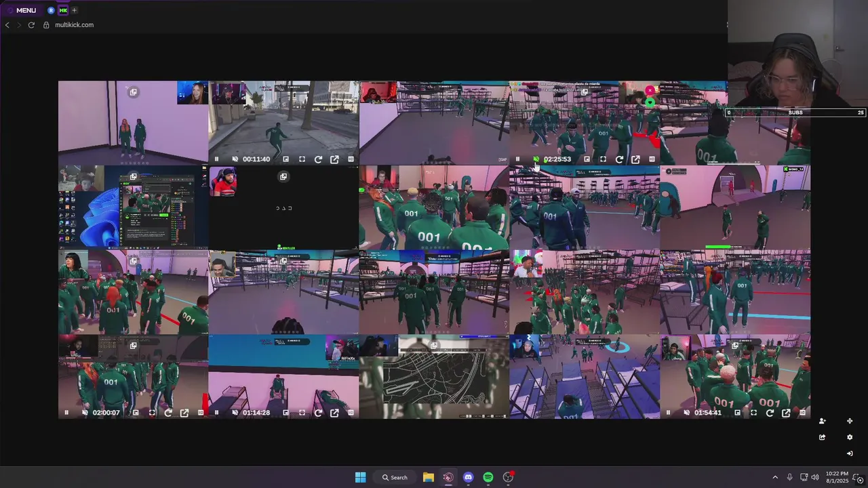
Task: Select the stream tile showing street map
Action: point(434,377)
